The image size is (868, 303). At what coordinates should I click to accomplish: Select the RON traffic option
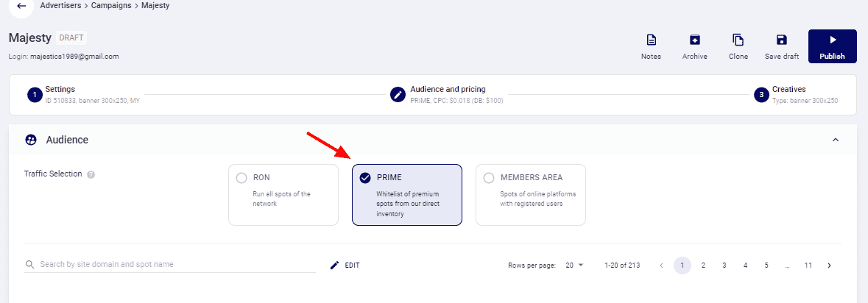point(283,195)
